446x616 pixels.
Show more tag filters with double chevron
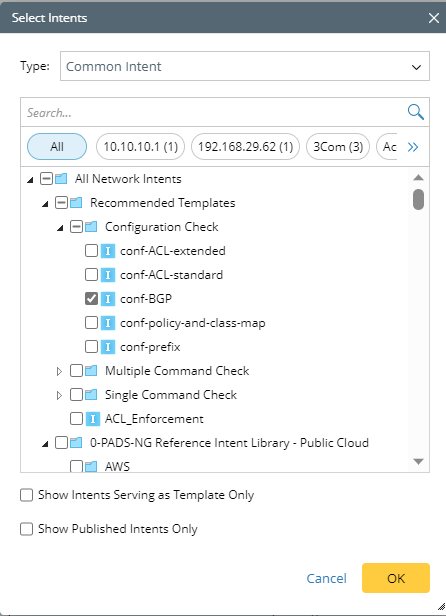(x=413, y=147)
